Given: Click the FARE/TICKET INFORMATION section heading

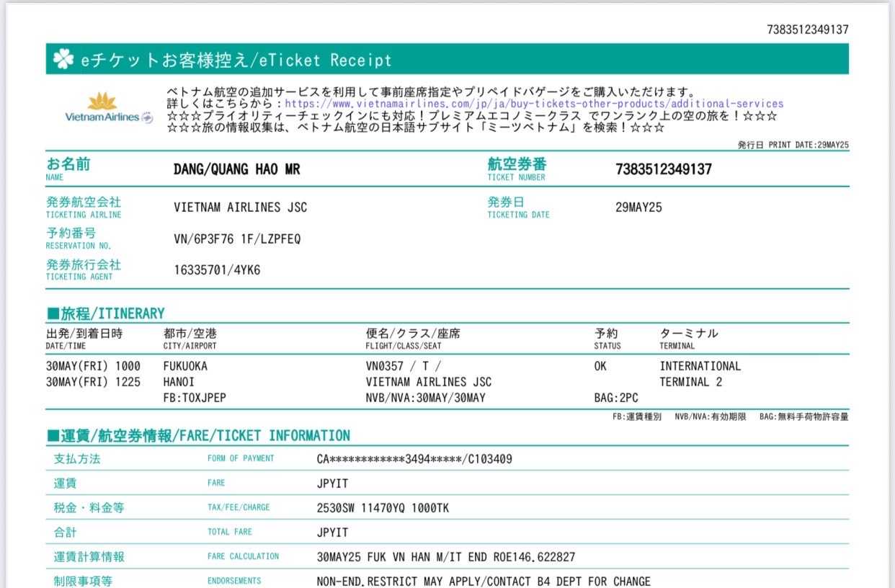Looking at the screenshot, I should coord(199,435).
